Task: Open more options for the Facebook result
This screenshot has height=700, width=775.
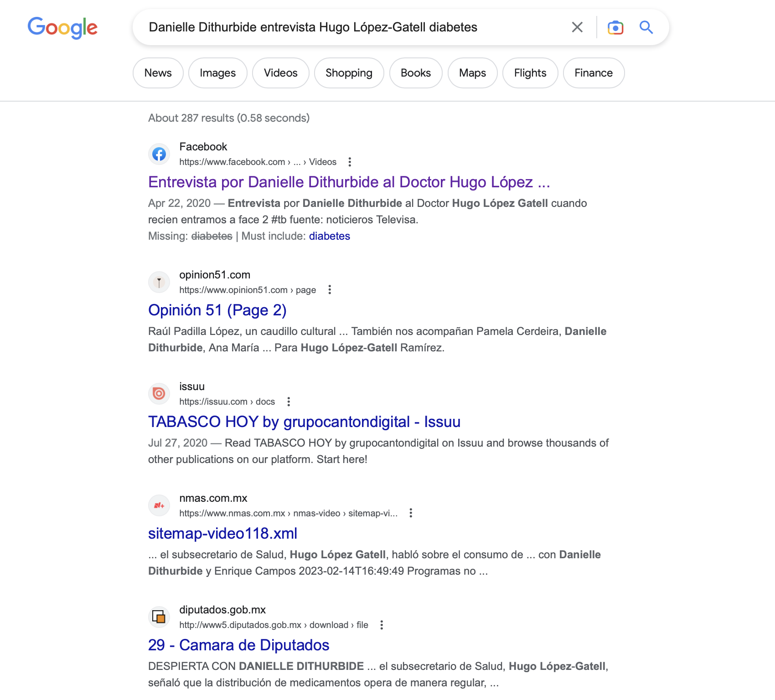Action: pos(350,162)
